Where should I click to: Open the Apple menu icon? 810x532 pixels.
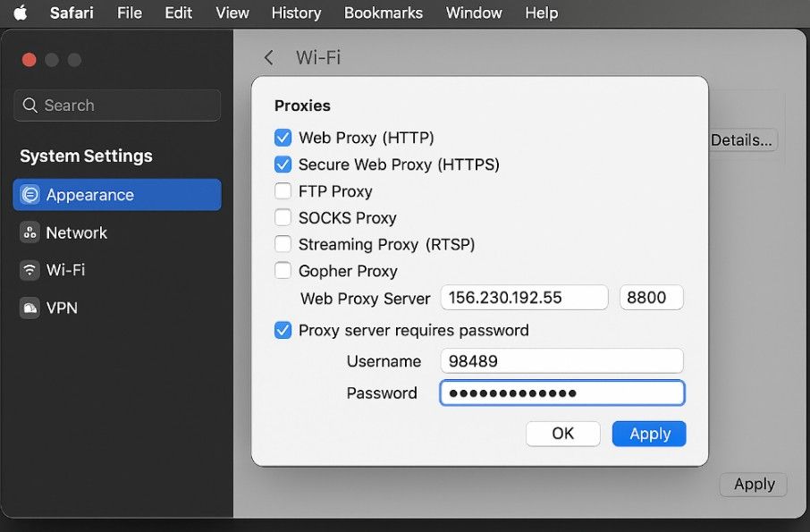(21, 13)
